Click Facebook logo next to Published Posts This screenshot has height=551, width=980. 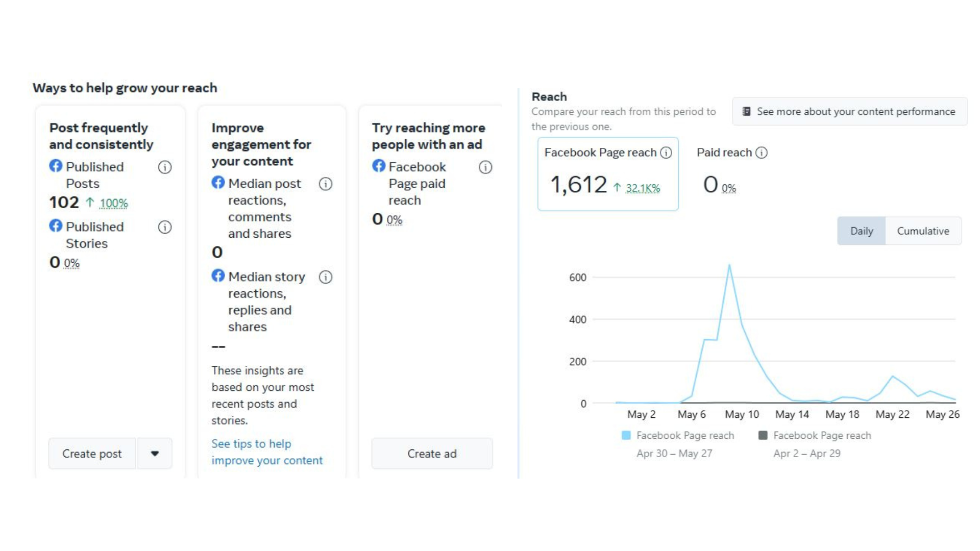coord(56,166)
